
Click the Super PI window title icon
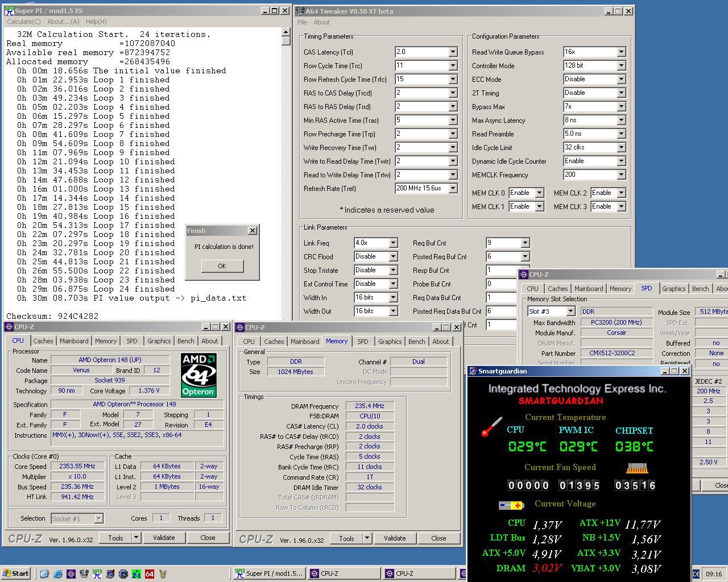pyautogui.click(x=9, y=11)
